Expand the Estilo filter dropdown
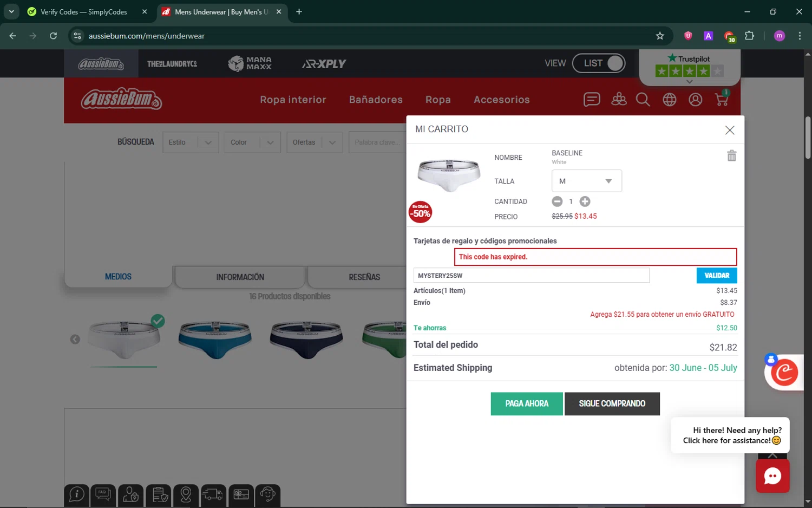Screen dimensions: 812x508 [191, 142]
